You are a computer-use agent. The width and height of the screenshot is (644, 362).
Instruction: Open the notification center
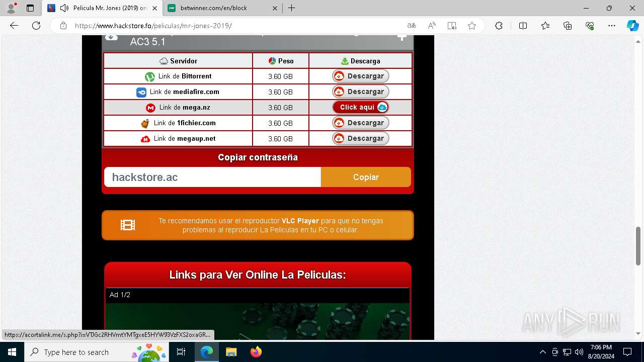(x=627, y=352)
